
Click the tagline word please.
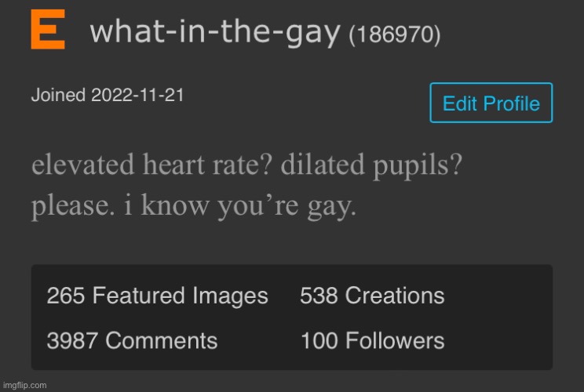tap(73, 206)
